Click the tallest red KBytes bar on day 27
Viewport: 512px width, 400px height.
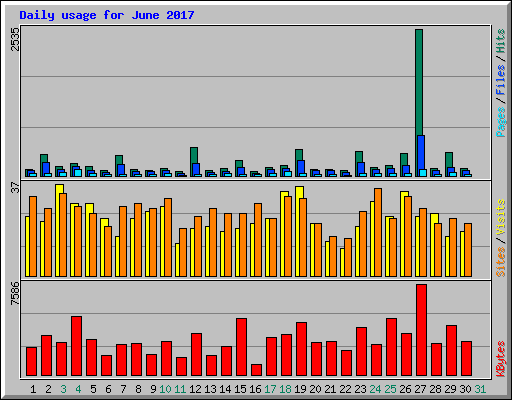[x=421, y=330]
